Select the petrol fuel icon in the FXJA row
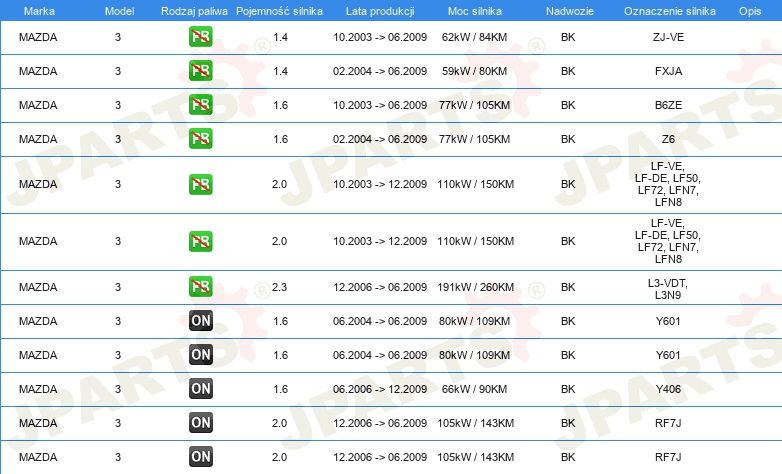Screen dimensions: 782x474 click(200, 70)
